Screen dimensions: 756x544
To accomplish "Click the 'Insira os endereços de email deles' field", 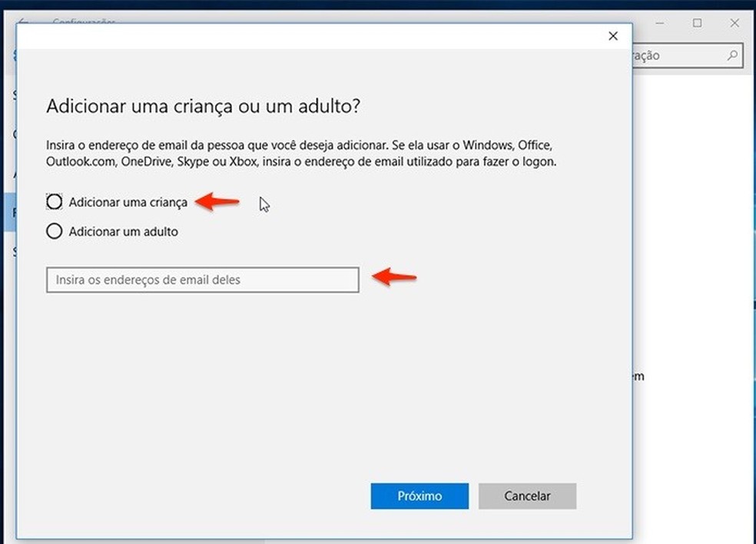I will [202, 280].
